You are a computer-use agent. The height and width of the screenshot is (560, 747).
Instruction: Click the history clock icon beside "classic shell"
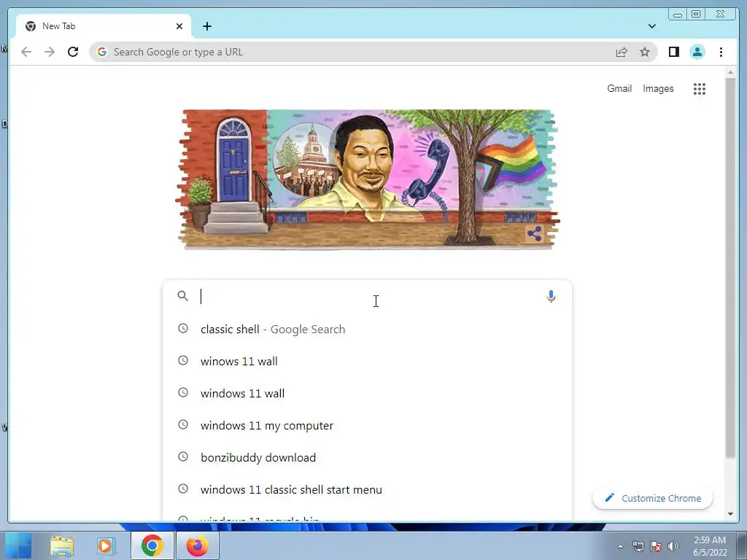[x=183, y=328]
